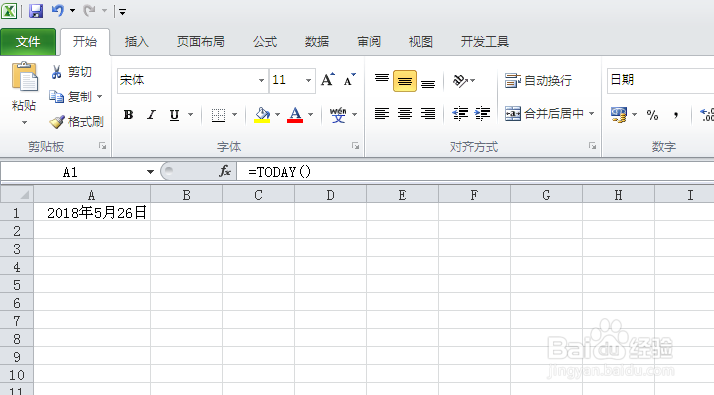This screenshot has width=714, height=395.
Task: Click the increase font size icon
Action: (x=327, y=80)
